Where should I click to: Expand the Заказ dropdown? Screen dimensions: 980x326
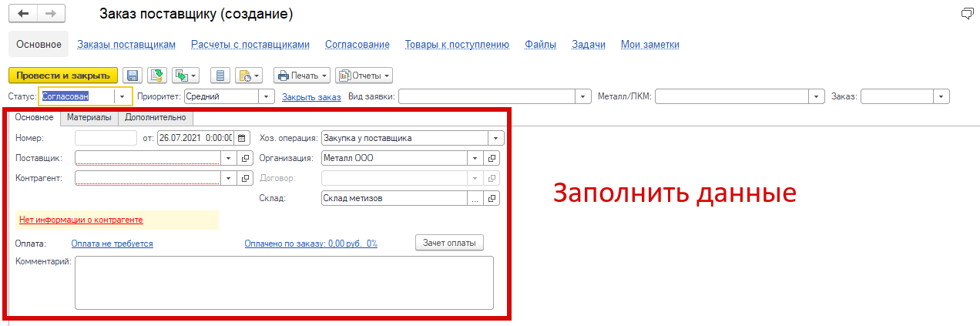(941, 96)
